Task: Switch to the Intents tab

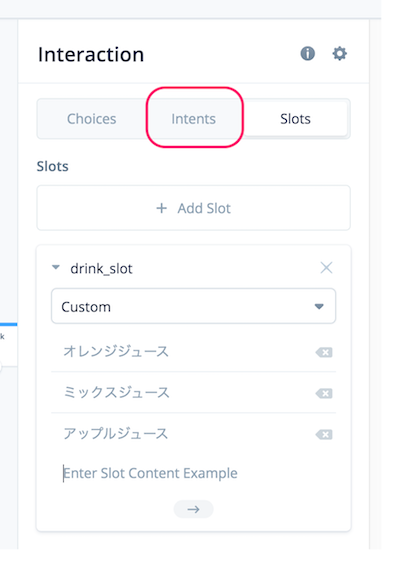Action: [x=193, y=119]
